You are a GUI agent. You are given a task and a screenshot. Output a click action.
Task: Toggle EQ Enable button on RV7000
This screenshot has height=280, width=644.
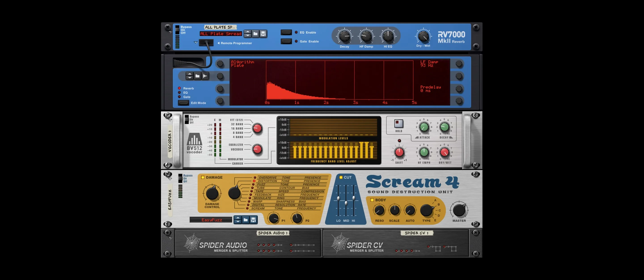click(x=286, y=32)
